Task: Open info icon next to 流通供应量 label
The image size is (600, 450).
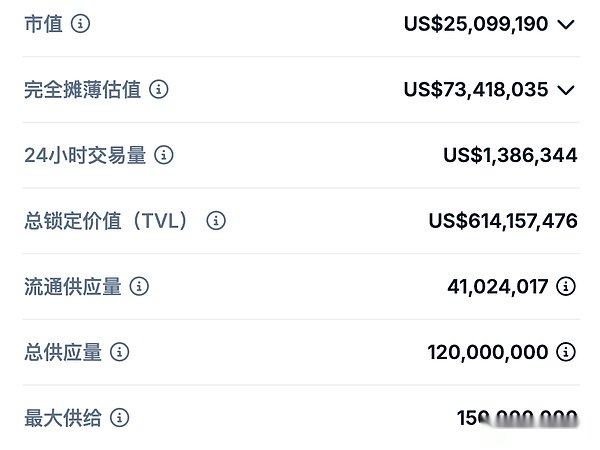Action: pyautogui.click(x=139, y=286)
